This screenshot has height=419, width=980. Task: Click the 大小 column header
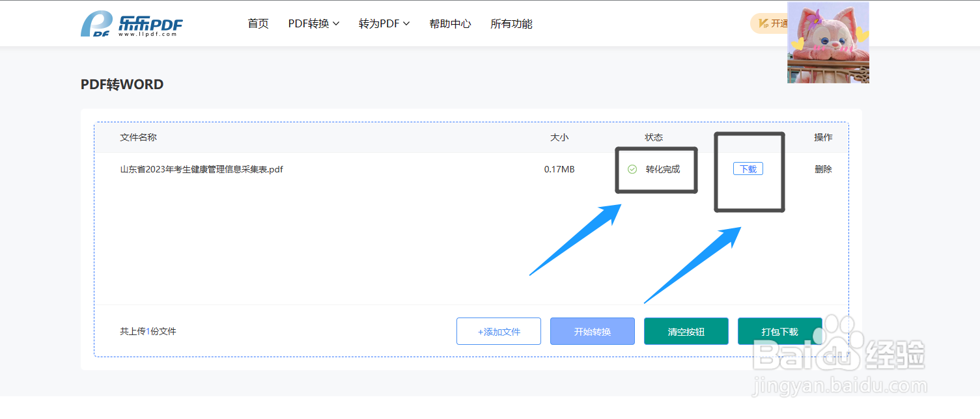[x=559, y=137]
